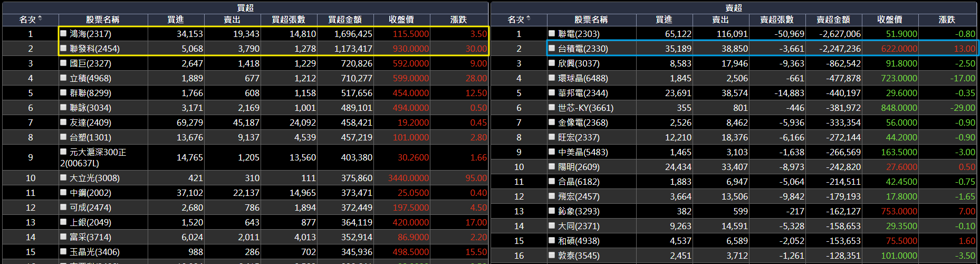This screenshot has height=264, width=980.
Task: Click 收盤價 header in 賣超 table
Action: click(x=890, y=20)
